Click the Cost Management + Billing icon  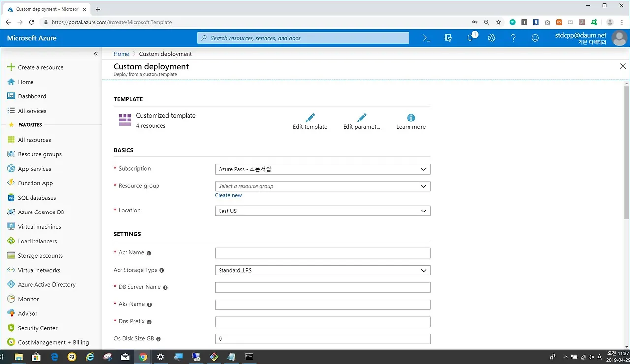[x=11, y=342]
